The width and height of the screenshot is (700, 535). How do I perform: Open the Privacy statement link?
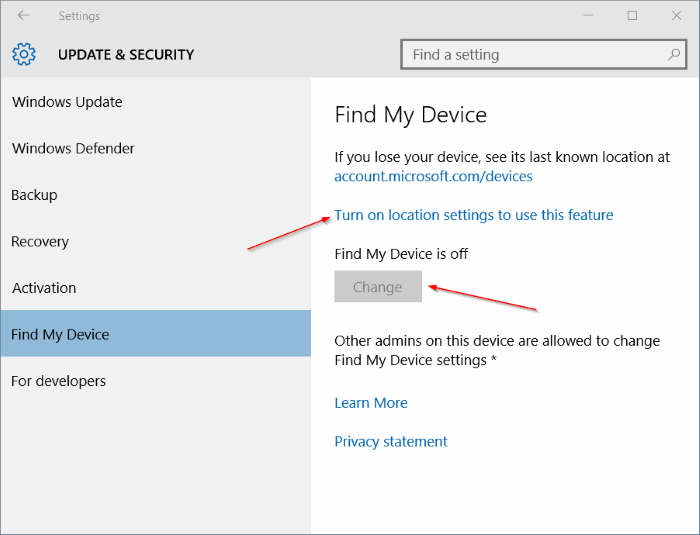pos(391,442)
